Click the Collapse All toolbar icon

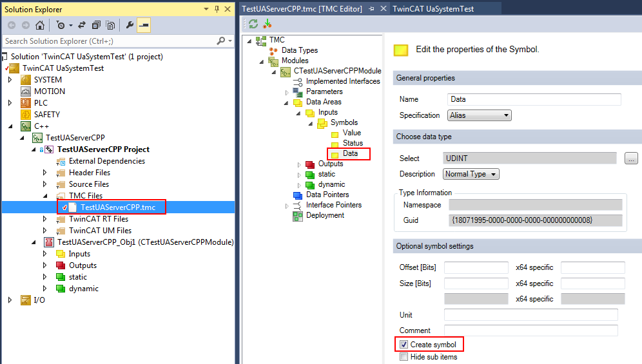point(96,25)
